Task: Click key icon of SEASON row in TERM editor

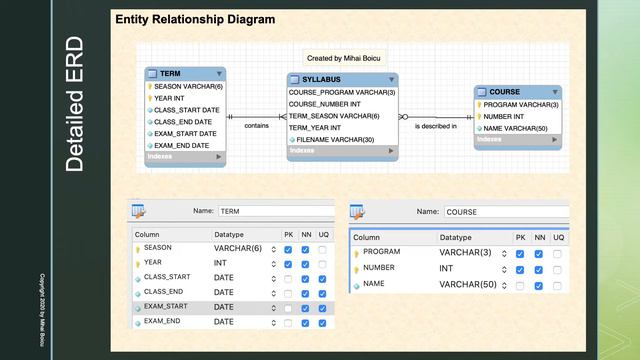Action: pyautogui.click(x=138, y=249)
